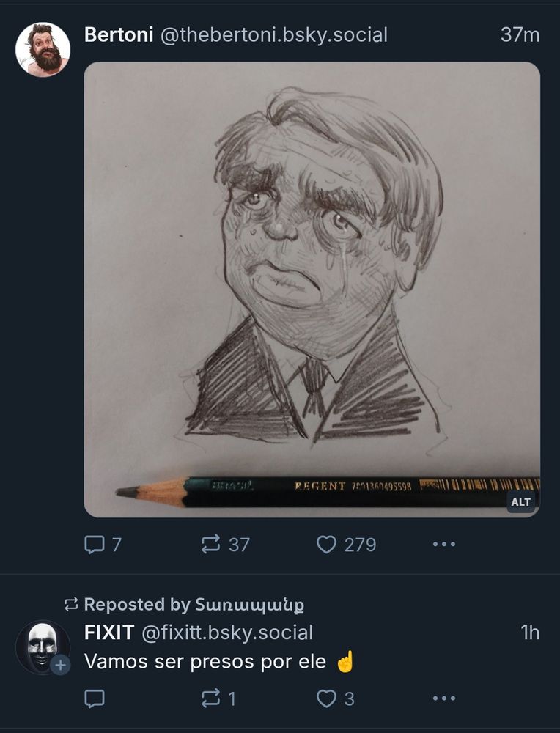Image resolution: width=560 pixels, height=733 pixels.
Task: Follow FIXIT using the plus badge
Action: point(60,665)
